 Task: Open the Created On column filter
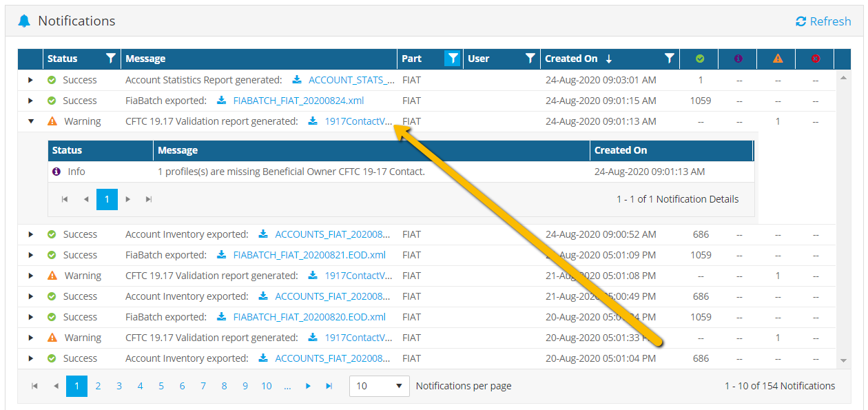pyautogui.click(x=670, y=59)
